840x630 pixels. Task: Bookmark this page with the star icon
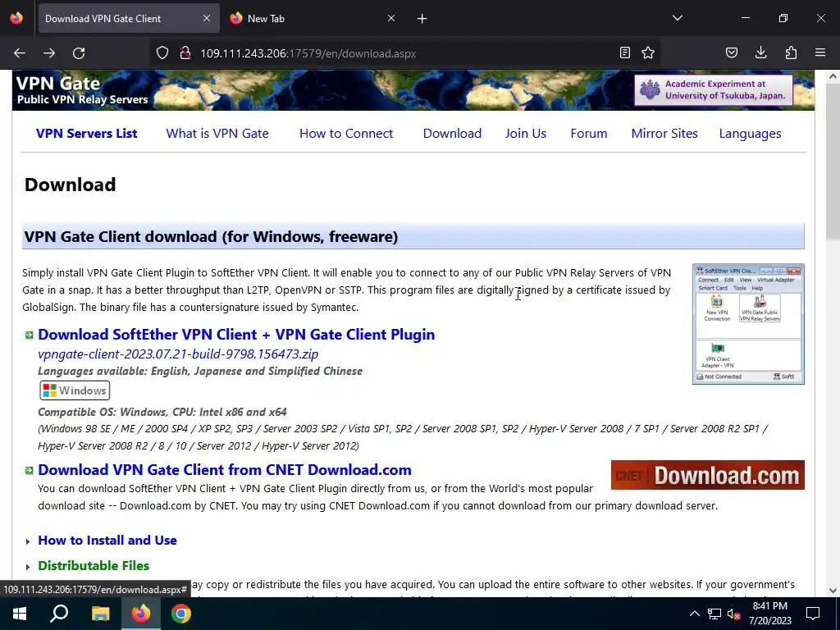pyautogui.click(x=648, y=53)
